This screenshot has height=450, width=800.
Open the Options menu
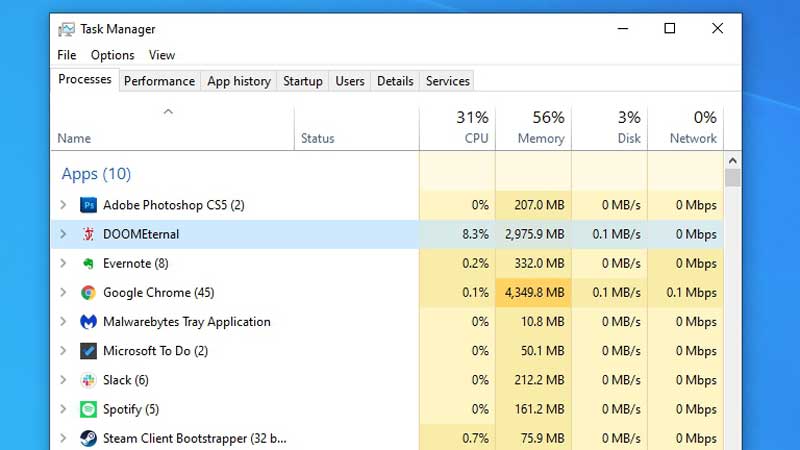[x=112, y=55]
